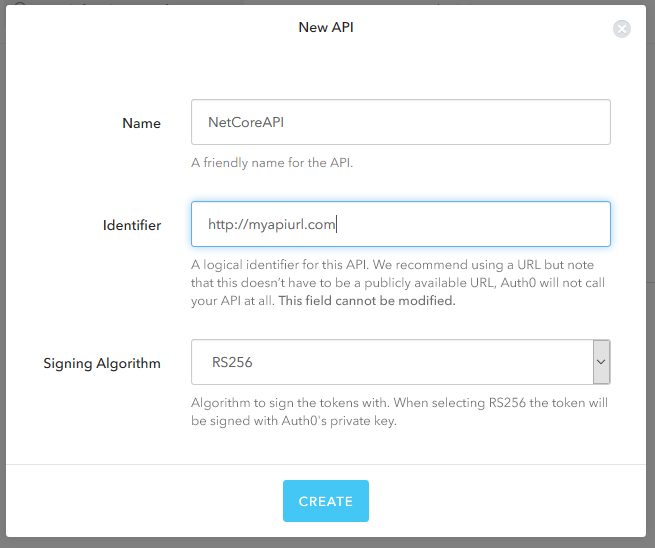Click the Signing Algorithm label

tap(102, 363)
